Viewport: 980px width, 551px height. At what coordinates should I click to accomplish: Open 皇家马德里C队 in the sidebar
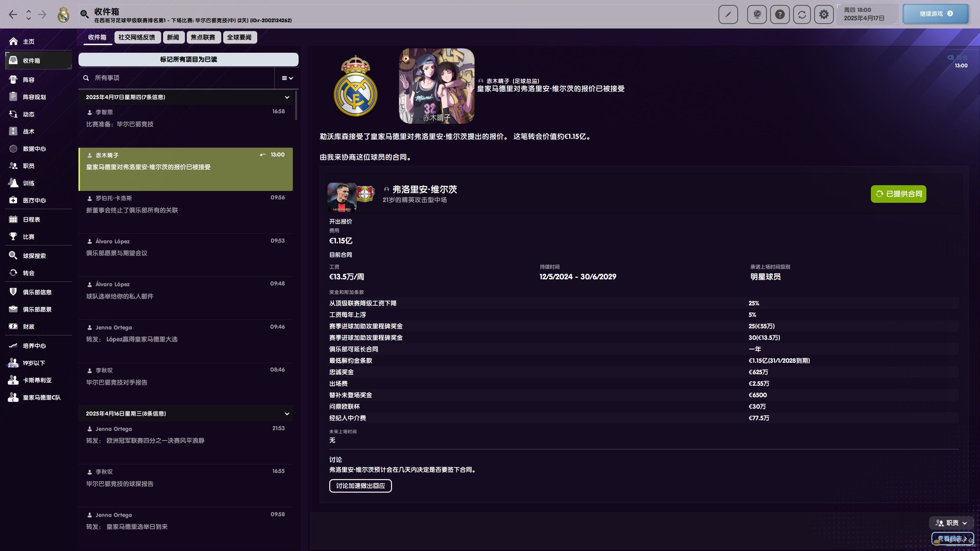pos(38,397)
